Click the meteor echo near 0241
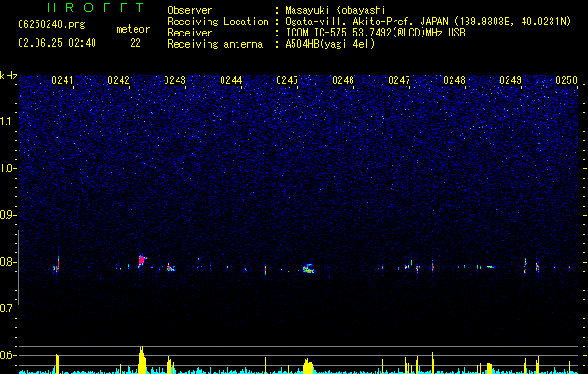Image resolution: width=588 pixels, height=374 pixels. point(57,264)
